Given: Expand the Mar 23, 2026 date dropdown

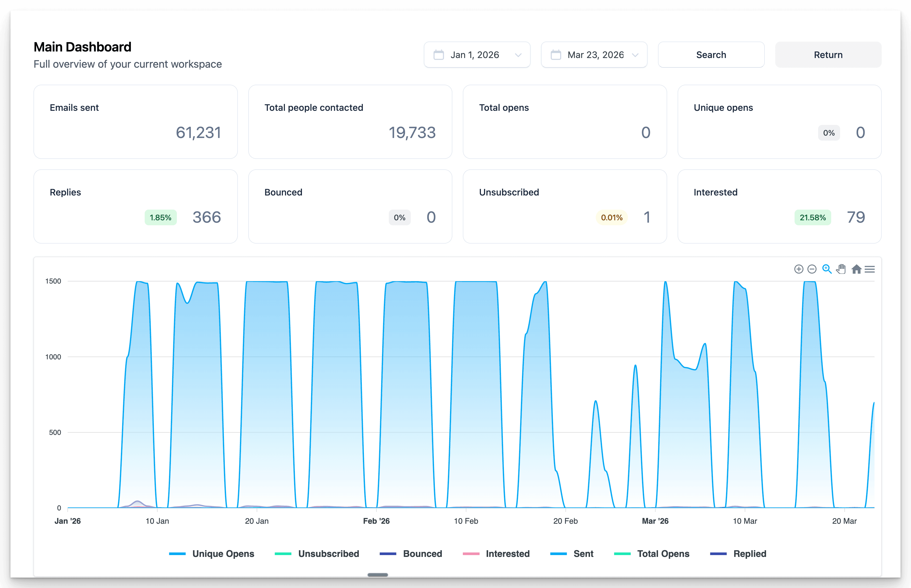Looking at the screenshot, I should click(x=635, y=55).
